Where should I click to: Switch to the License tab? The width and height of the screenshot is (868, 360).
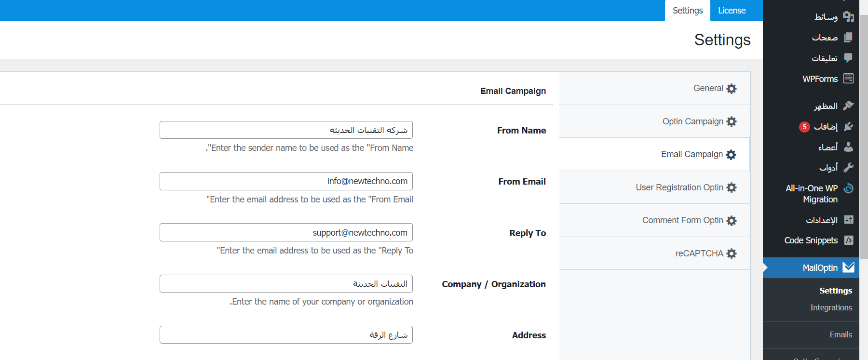pyautogui.click(x=732, y=11)
